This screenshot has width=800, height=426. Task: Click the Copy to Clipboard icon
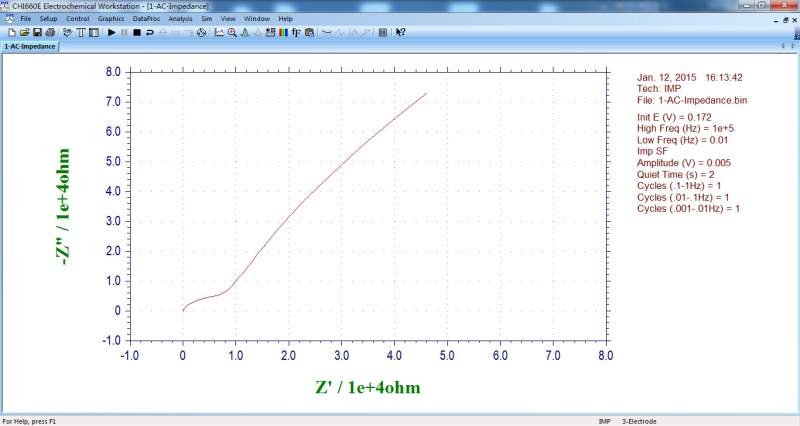309,32
